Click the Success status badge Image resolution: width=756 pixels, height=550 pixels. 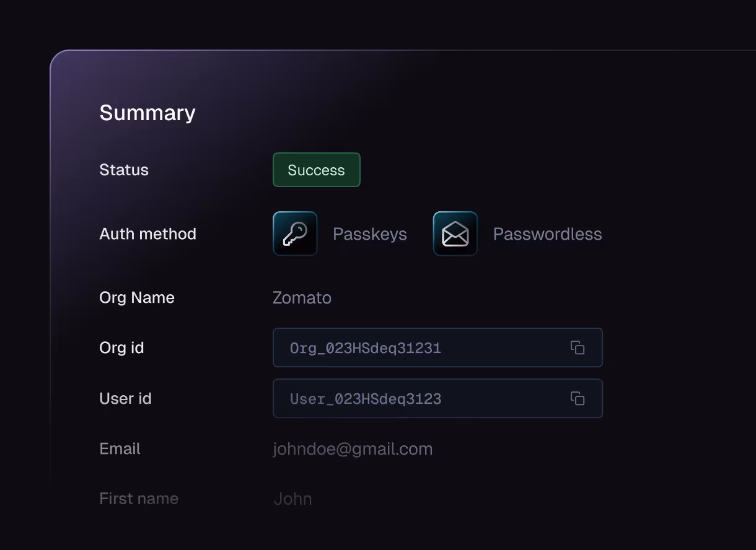[x=317, y=170]
